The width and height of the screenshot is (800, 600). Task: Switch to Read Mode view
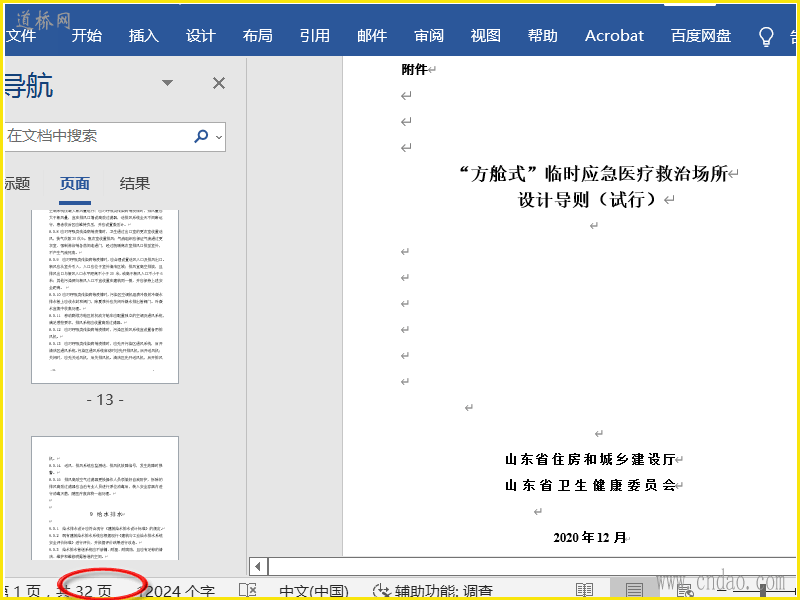point(584,590)
